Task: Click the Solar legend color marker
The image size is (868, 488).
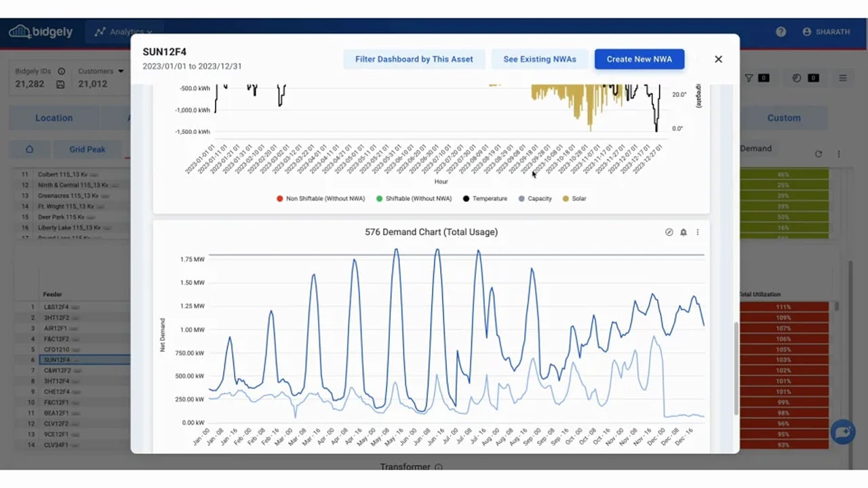Action: pos(566,199)
